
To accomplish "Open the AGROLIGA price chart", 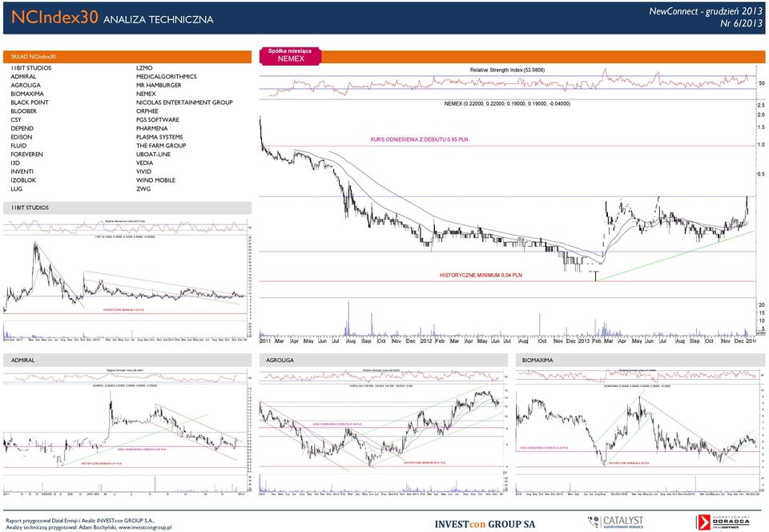I will click(384, 433).
